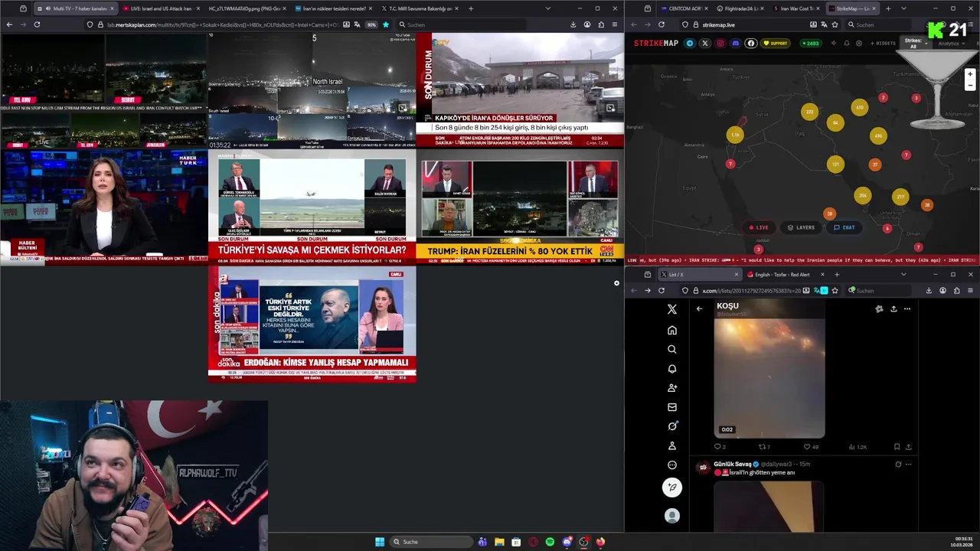The width and height of the screenshot is (980, 551).
Task: Switch to the İran'ın nükleer tesisleri nerede tab
Action: pyautogui.click(x=334, y=8)
